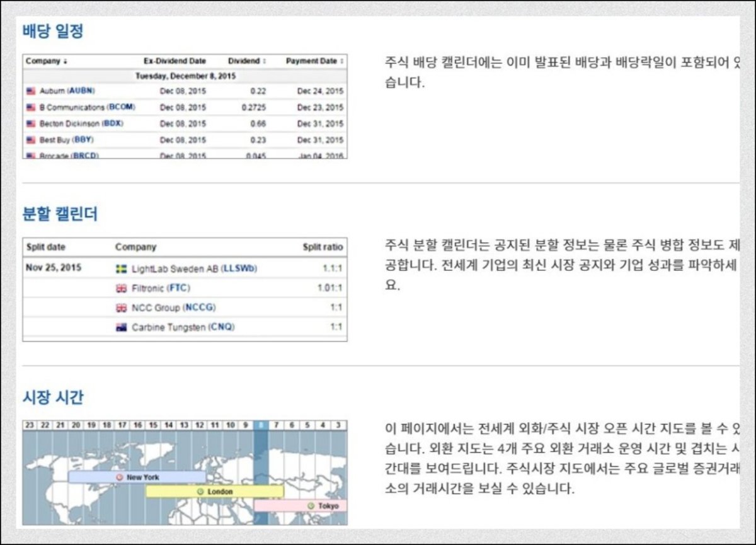This screenshot has height=545, width=756.
Task: Click hour 23 on the market timeline
Action: click(30, 425)
